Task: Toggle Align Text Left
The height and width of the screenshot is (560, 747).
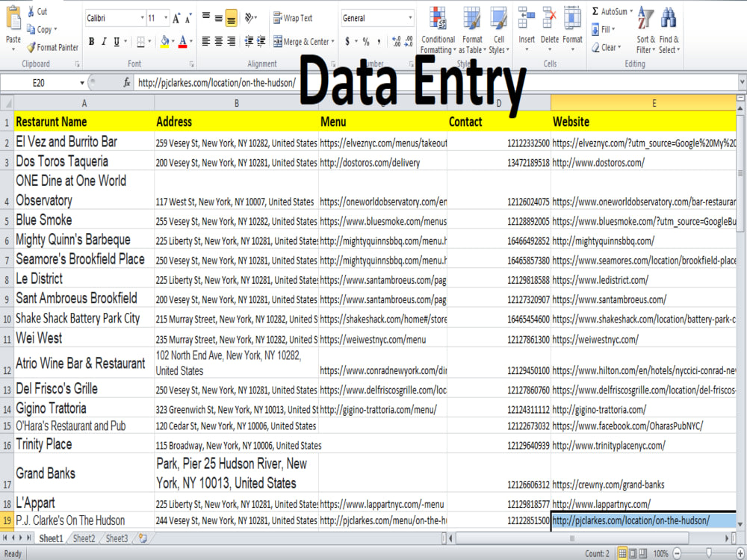Action: 206,41
